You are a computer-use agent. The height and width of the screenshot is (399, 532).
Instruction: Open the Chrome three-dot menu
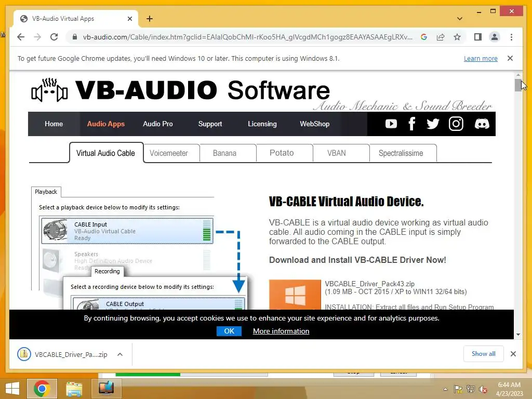tap(511, 37)
